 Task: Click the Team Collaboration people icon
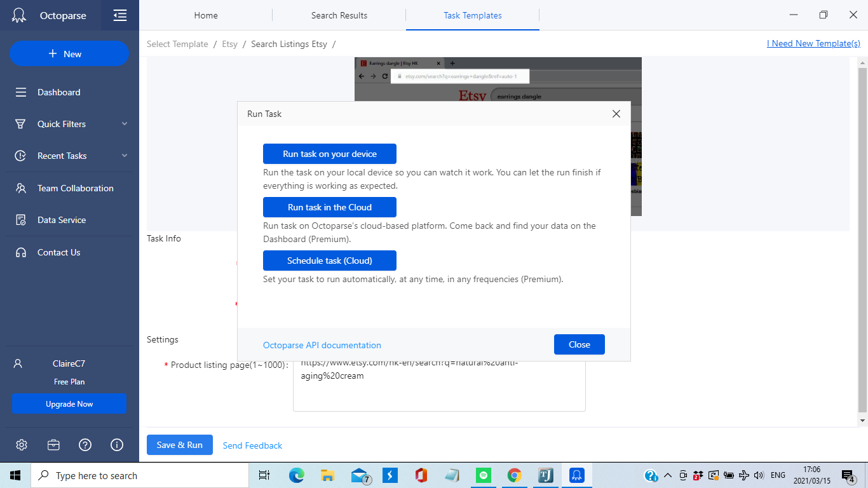point(21,188)
